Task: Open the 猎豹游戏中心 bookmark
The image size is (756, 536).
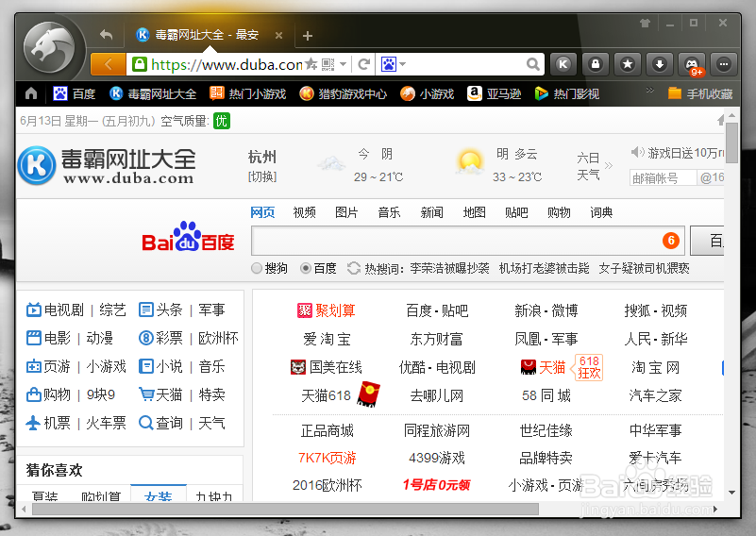Action: point(343,93)
